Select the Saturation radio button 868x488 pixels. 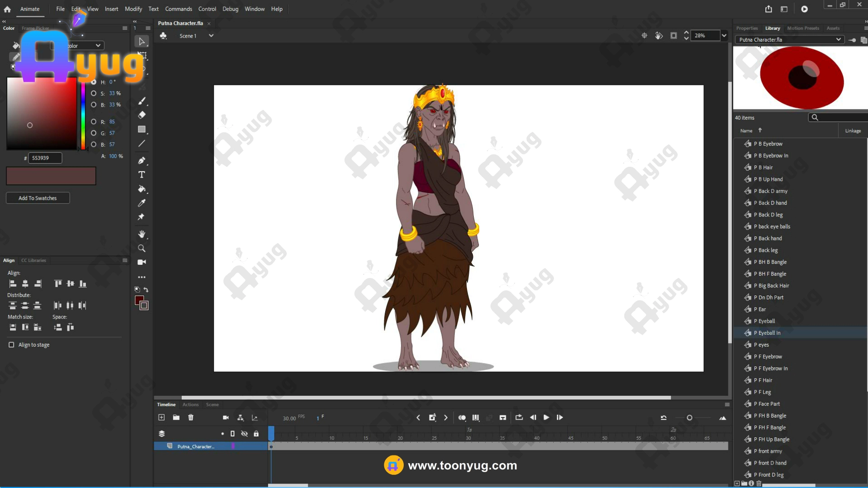[x=94, y=94]
